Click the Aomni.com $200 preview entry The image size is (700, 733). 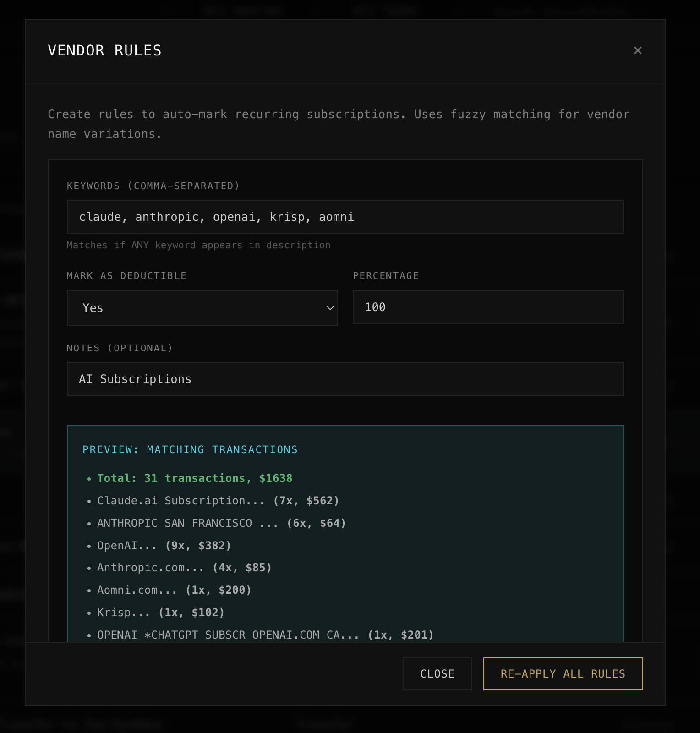tap(174, 590)
